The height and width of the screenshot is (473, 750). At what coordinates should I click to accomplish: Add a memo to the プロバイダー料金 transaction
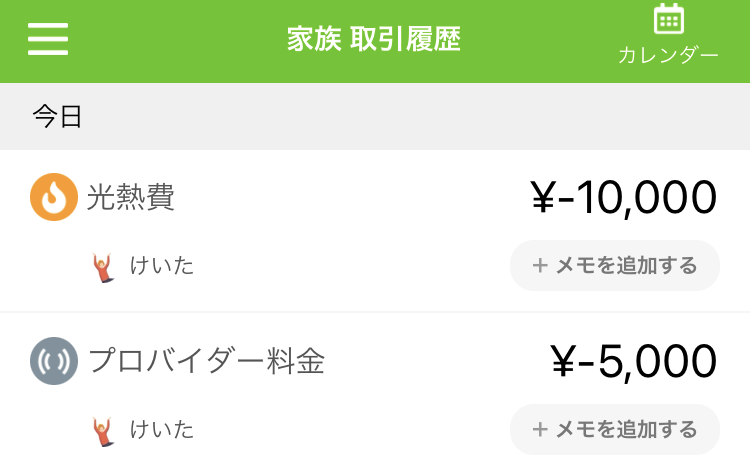615,429
